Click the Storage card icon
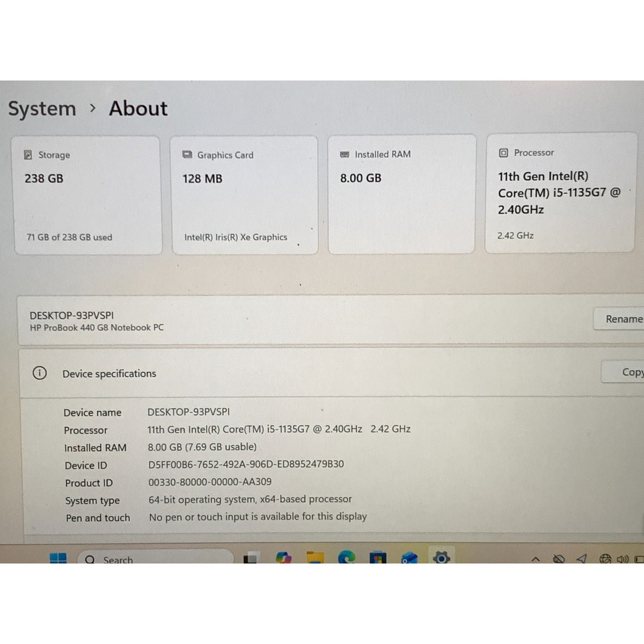644x644 pixels. click(x=28, y=155)
